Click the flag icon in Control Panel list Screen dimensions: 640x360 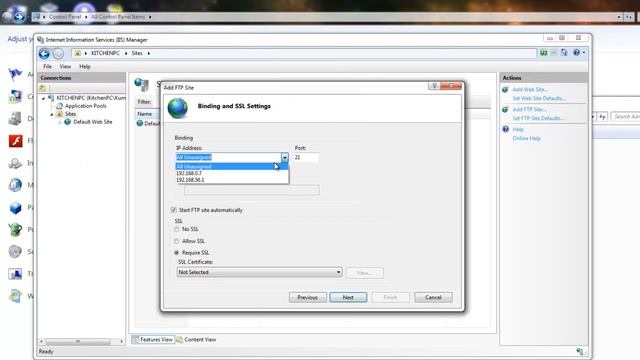click(x=16, y=74)
